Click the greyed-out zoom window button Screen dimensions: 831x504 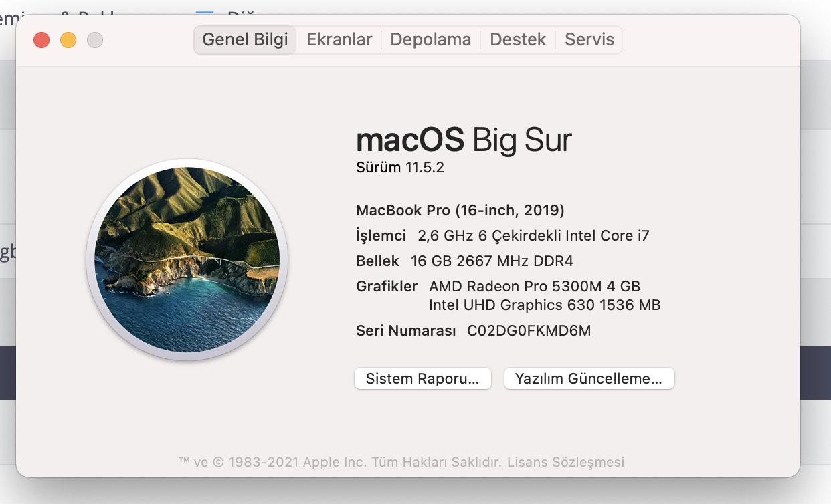pyautogui.click(x=95, y=40)
